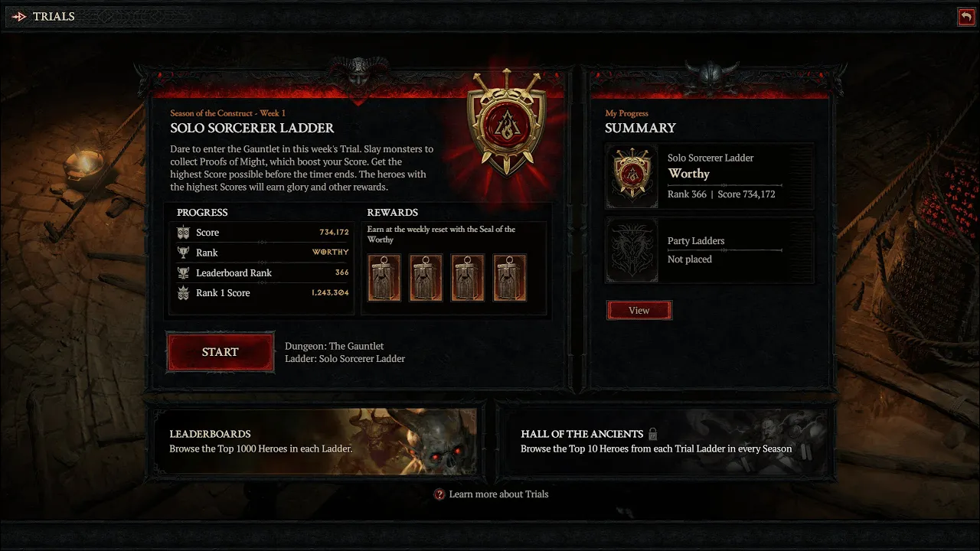Screen dimensions: 980x551
Task: Click the Solo Sorcerer Ladder summary badge
Action: click(632, 176)
